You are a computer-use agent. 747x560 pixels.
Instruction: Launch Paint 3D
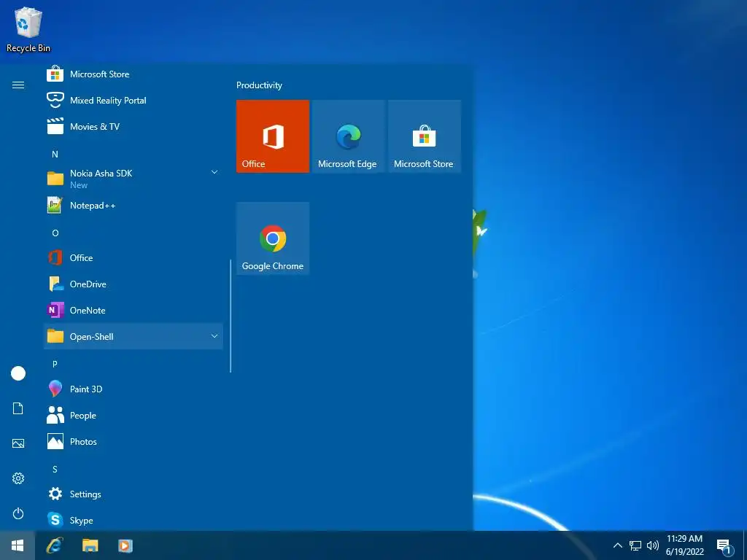(133, 389)
